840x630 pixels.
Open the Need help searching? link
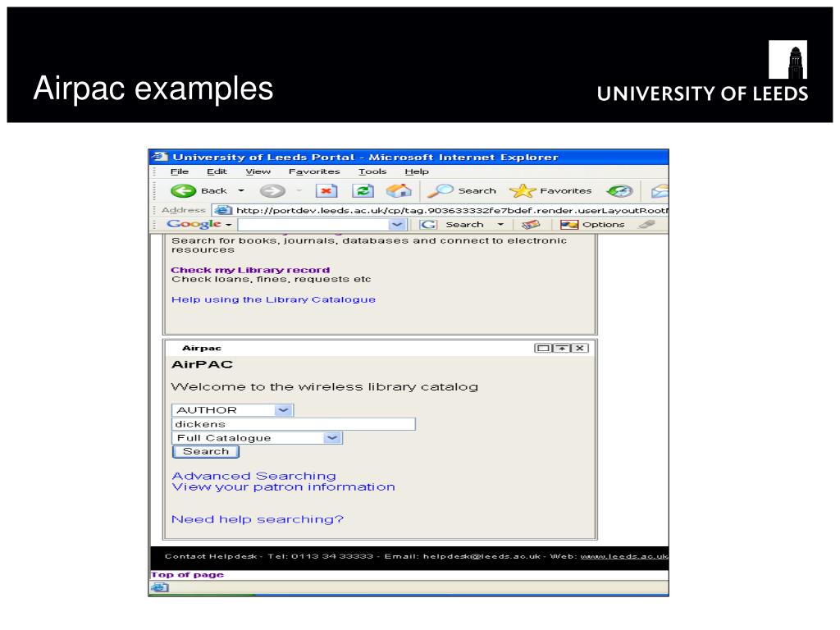(257, 519)
